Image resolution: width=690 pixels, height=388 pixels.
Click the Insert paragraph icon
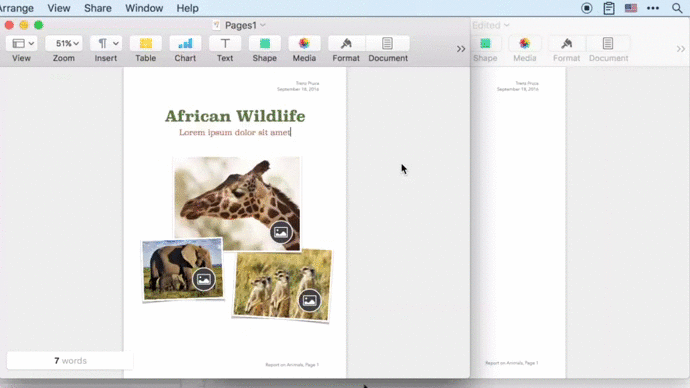pyautogui.click(x=102, y=43)
